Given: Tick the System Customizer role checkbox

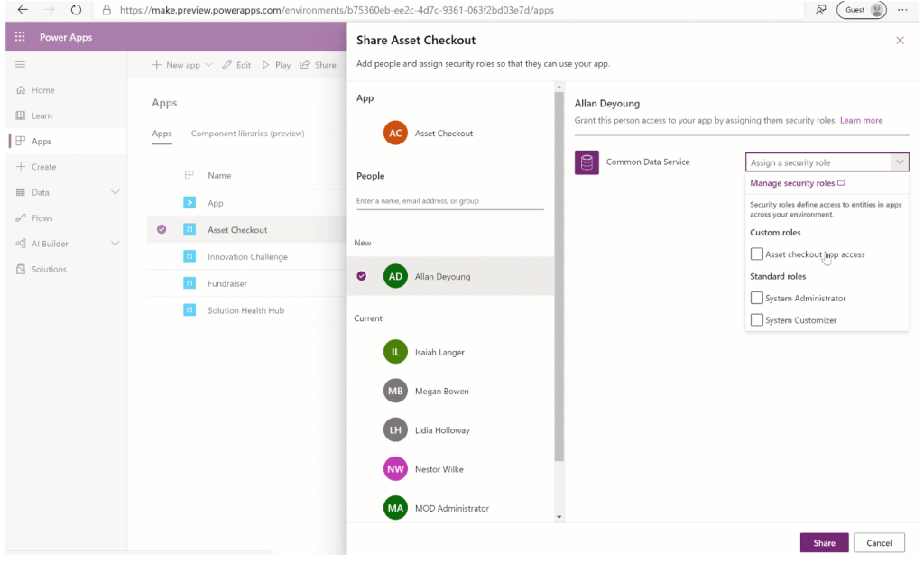Looking at the screenshot, I should coord(757,320).
